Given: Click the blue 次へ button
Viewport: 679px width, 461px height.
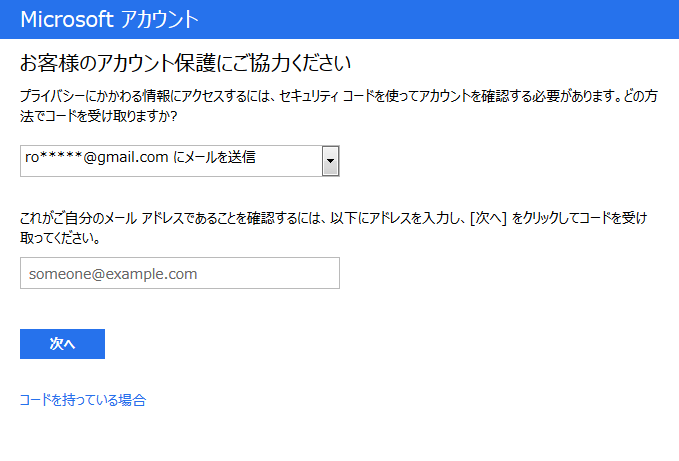Looking at the screenshot, I should pos(62,344).
